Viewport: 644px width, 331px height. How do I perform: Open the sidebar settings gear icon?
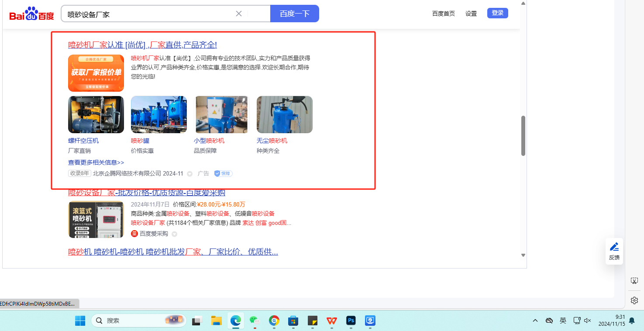pyautogui.click(x=634, y=300)
